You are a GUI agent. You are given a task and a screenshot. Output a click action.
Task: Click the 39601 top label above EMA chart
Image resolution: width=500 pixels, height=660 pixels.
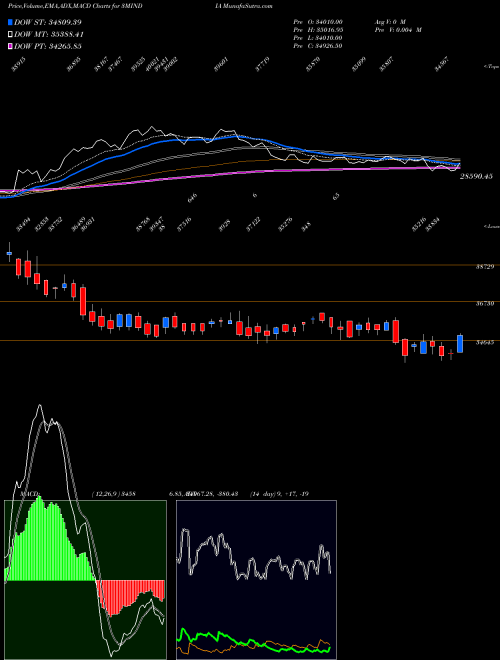222,64
